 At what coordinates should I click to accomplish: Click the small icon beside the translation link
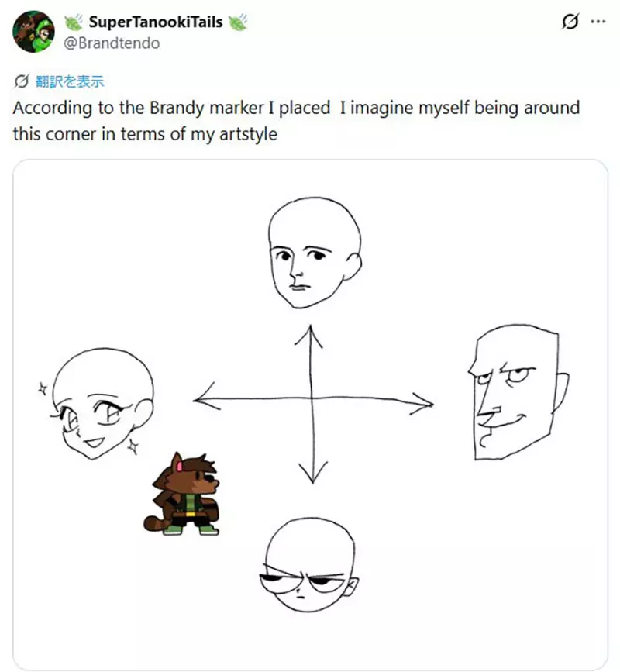(22, 81)
